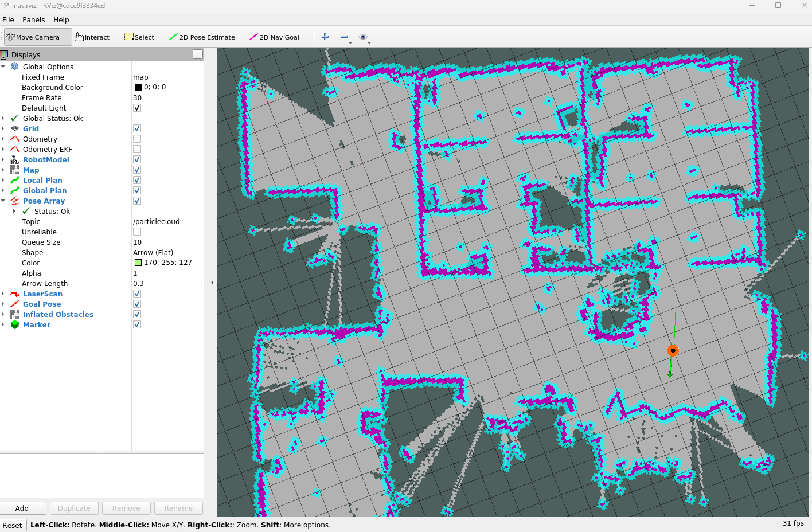Expand the Pose Array Status node
The image size is (812, 532).
pyautogui.click(x=14, y=211)
